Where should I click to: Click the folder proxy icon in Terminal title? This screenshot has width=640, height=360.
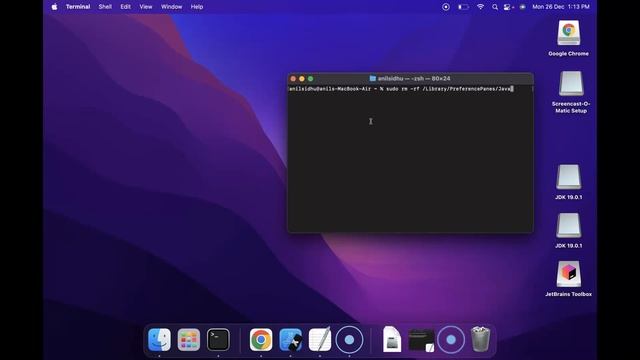373,78
